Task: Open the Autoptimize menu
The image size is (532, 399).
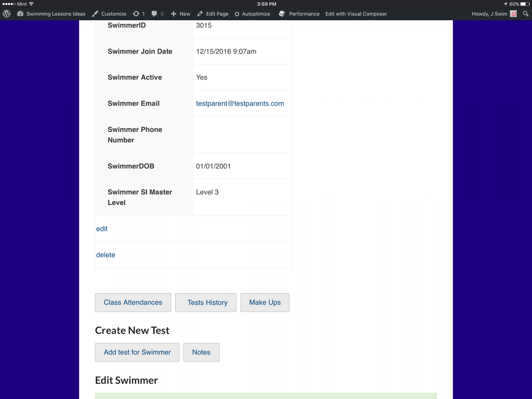Action: click(256, 14)
